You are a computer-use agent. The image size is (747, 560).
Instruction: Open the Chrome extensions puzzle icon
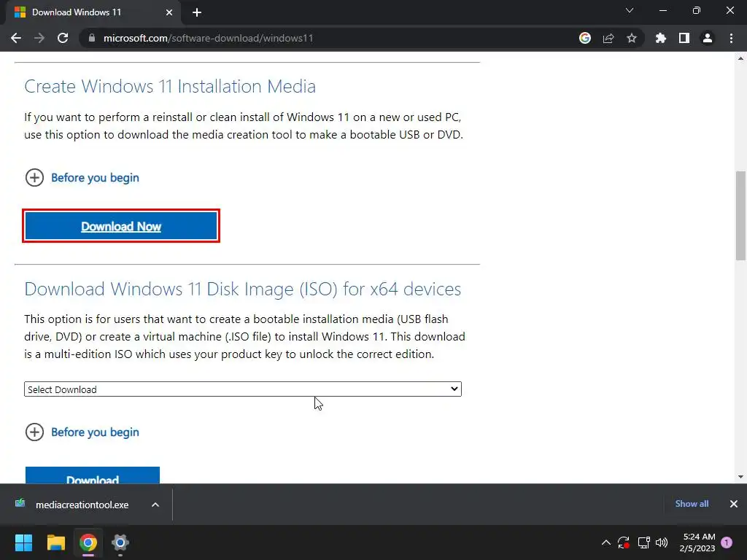coord(661,38)
